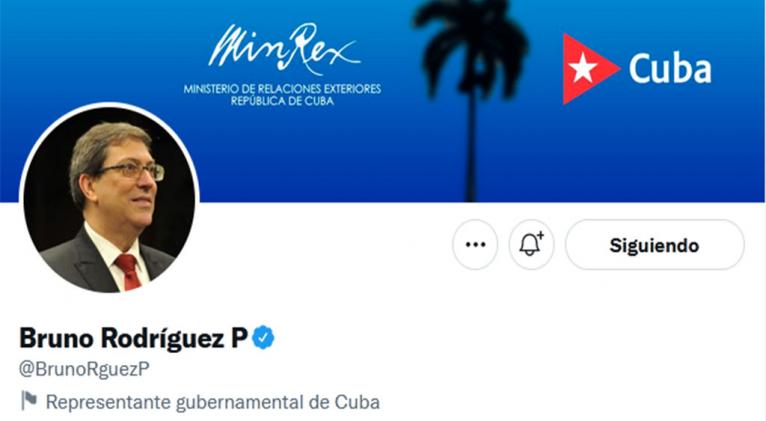Click the red tie in profile photo
The width and height of the screenshot is (766, 421).
point(129,272)
